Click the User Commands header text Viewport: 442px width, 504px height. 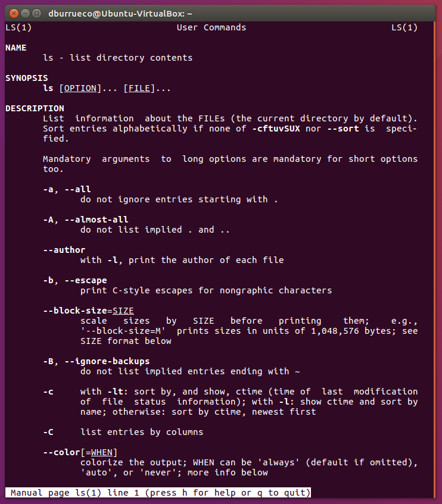pyautogui.click(x=211, y=27)
